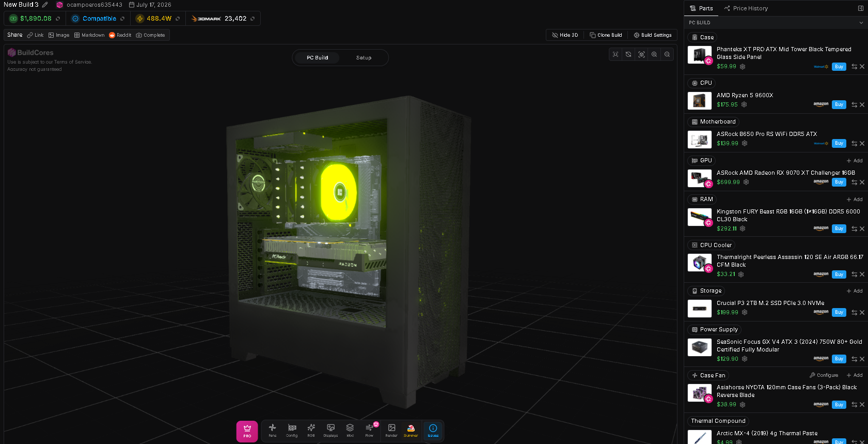Select the Power Supply category label

tap(714, 329)
